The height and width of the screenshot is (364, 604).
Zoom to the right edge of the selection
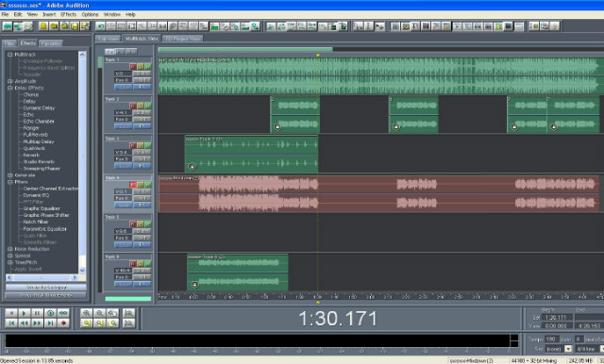tap(112, 323)
